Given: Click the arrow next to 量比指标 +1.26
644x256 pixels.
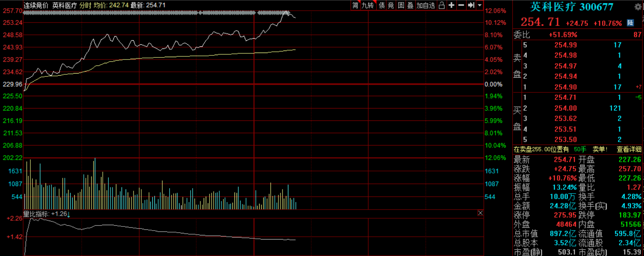Looking at the screenshot, I should pos(69,214).
